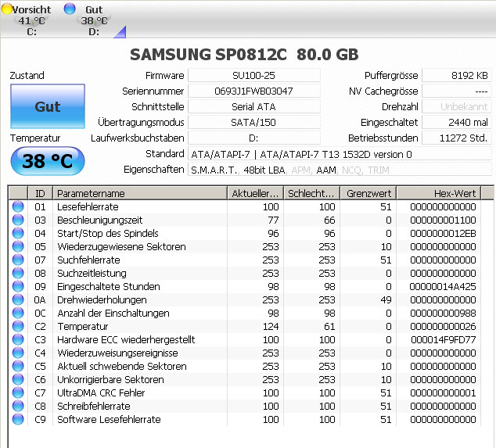This screenshot has height=448, width=496.
Task: Click the Aktueller column header
Action: [255, 193]
